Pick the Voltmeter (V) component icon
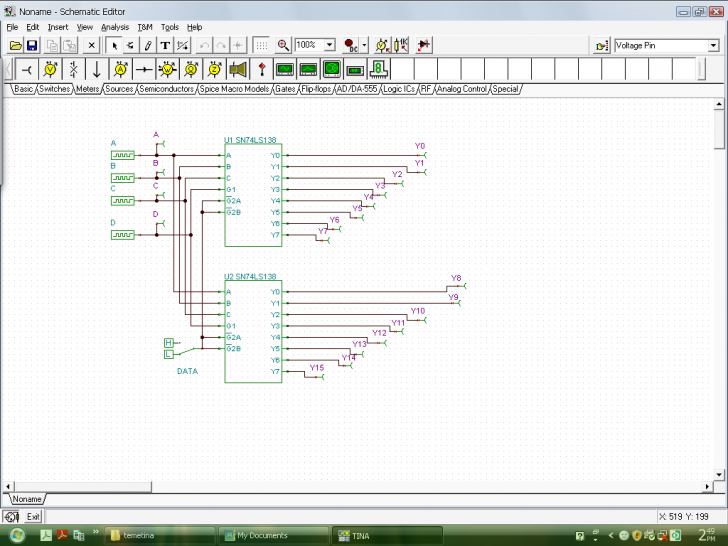Screen dimensions: 728x546 pyautogui.click(x=50, y=70)
